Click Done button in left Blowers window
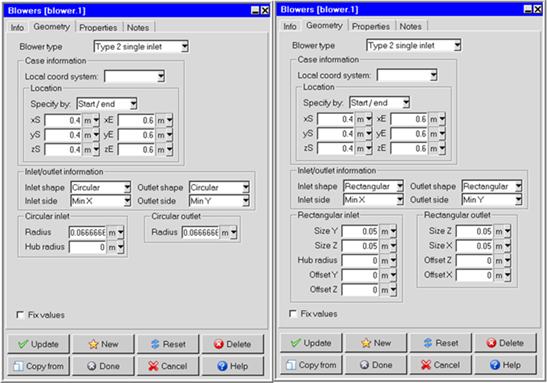This screenshot has width=547, height=383. [103, 366]
